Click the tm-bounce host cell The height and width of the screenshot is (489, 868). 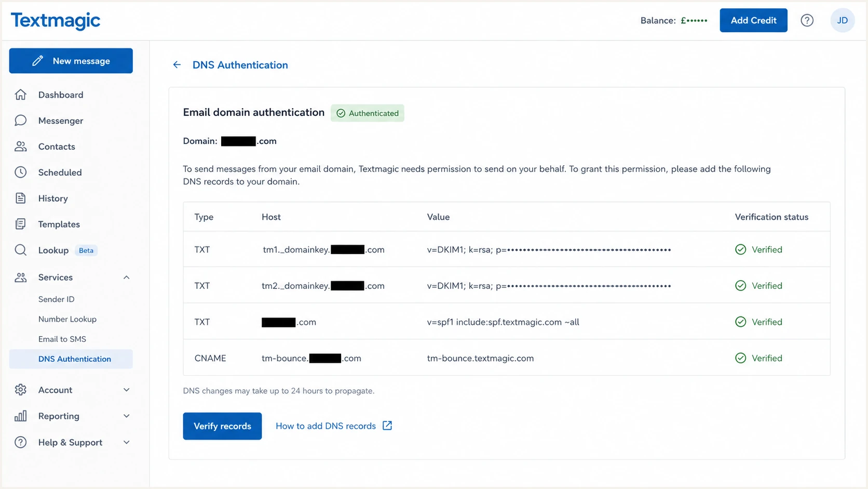pos(311,358)
